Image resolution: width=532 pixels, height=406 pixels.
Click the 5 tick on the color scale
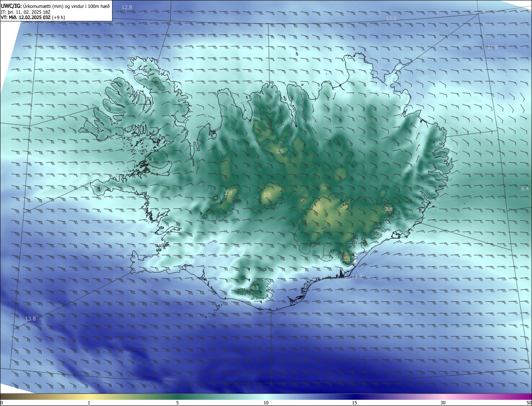[x=177, y=403]
